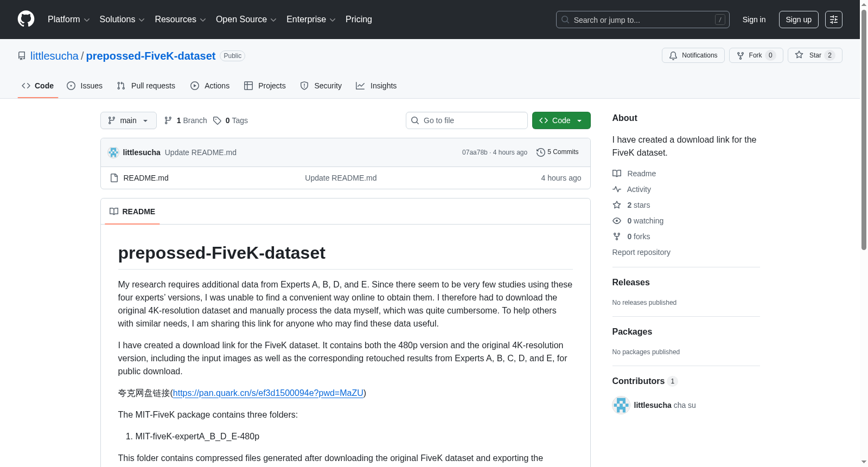The width and height of the screenshot is (868, 467).
Task: Open littlesucha avatar in commit row
Action: pyautogui.click(x=113, y=152)
